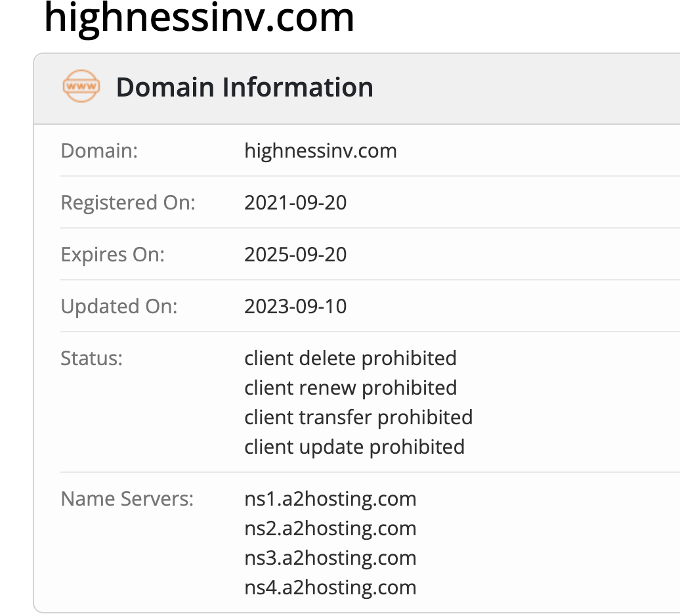Select the client transfer prohibited status
680x616 pixels.
pos(358,417)
